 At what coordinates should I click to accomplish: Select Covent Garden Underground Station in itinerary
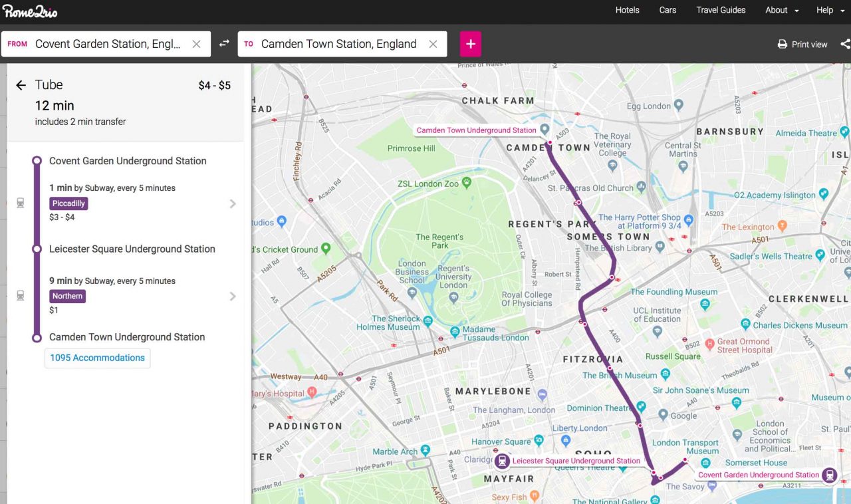click(x=128, y=161)
